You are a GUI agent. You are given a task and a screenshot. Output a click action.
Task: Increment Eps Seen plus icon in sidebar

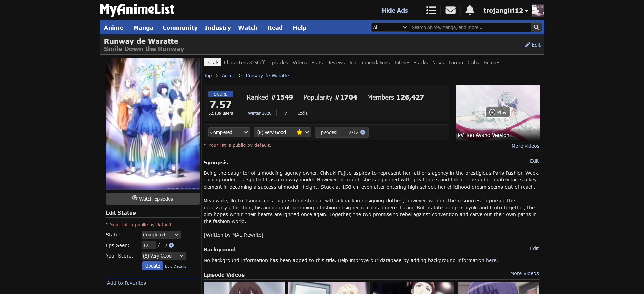tap(171, 245)
